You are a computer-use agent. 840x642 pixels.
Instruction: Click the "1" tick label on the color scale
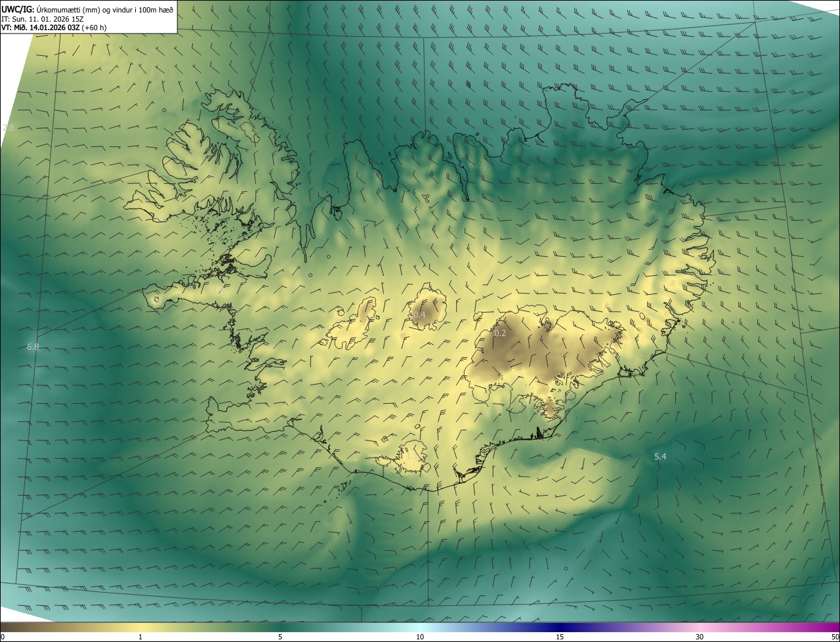point(140,637)
